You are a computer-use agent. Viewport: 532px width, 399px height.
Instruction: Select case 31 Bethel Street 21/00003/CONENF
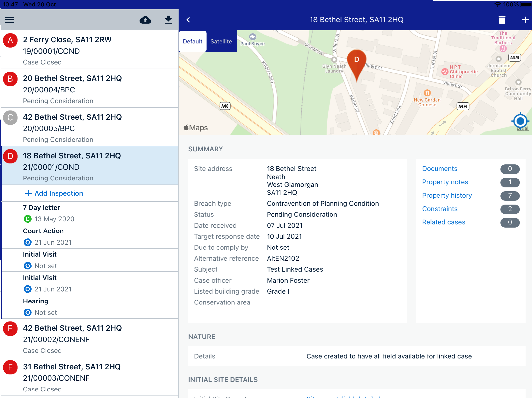(x=89, y=377)
